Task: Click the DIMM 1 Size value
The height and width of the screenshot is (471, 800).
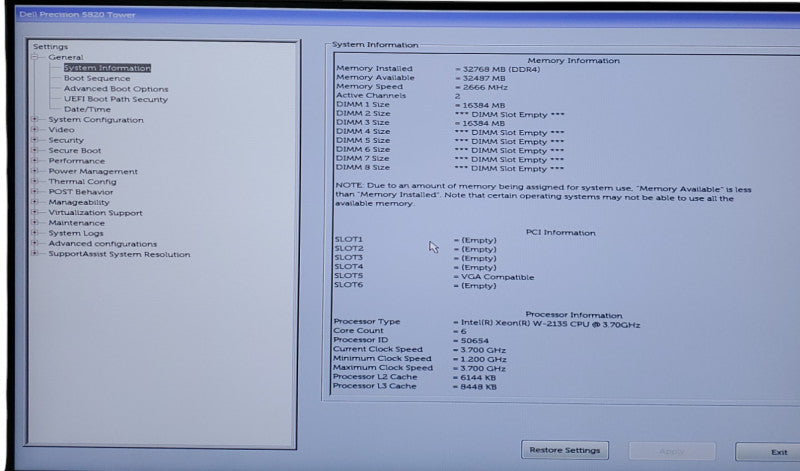Action: [x=480, y=105]
